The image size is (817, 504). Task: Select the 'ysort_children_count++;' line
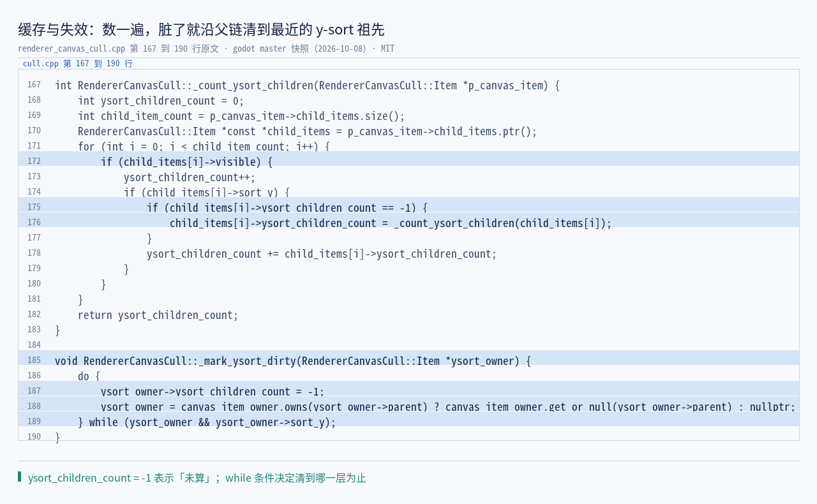190,177
